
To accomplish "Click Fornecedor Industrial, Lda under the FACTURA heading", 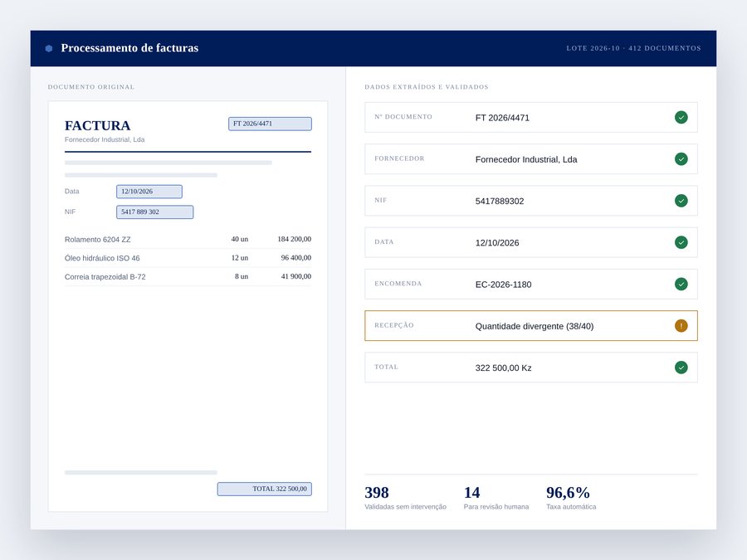I will [105, 139].
